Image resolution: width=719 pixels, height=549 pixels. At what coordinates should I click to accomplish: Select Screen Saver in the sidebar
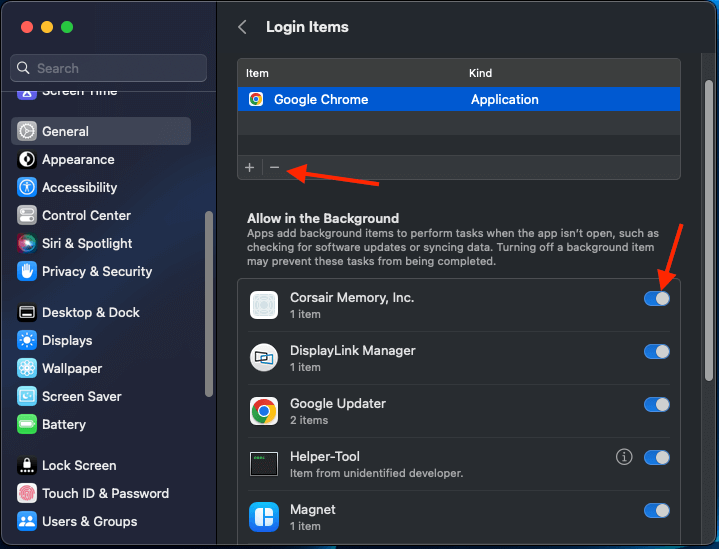(101, 397)
